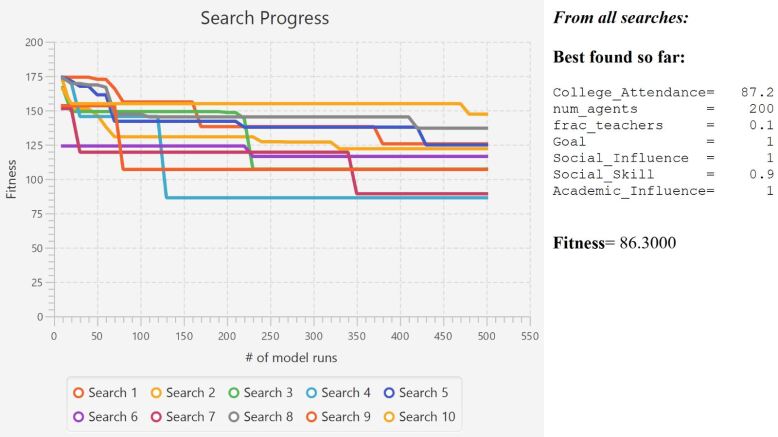Click the num_agents parameter row
Screen dimensions: 778x437
662,109
